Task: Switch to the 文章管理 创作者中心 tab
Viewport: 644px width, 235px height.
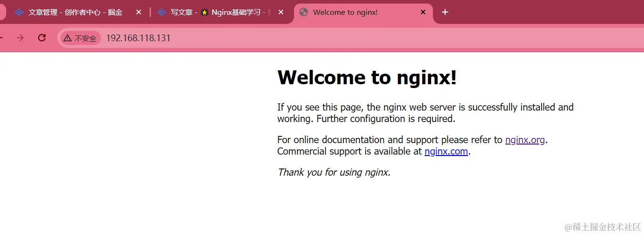Action: (x=76, y=12)
